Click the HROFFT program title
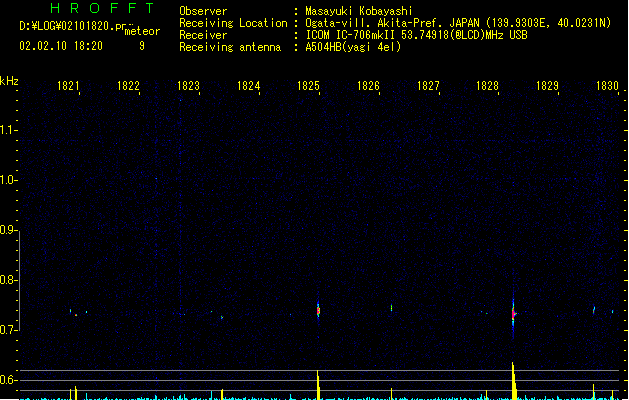Image resolution: width=629 pixels, height=400 pixels. pos(102,8)
